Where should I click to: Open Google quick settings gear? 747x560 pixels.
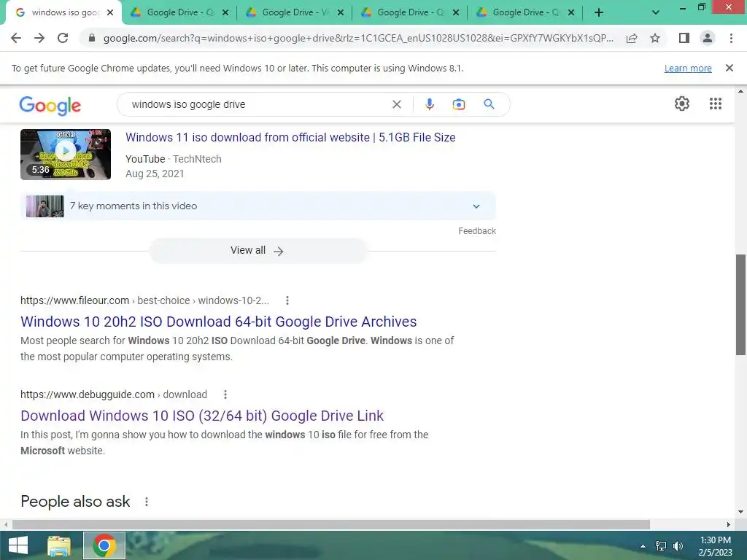click(682, 104)
